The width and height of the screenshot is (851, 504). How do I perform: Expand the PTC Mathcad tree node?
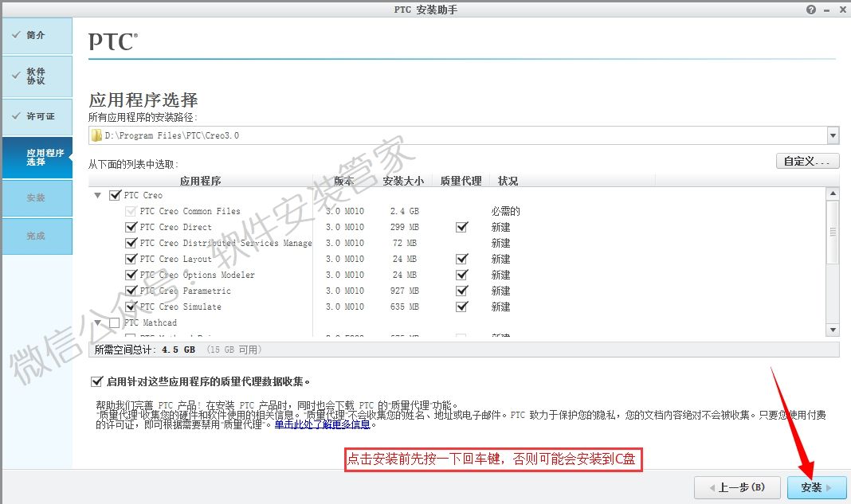pos(97,322)
